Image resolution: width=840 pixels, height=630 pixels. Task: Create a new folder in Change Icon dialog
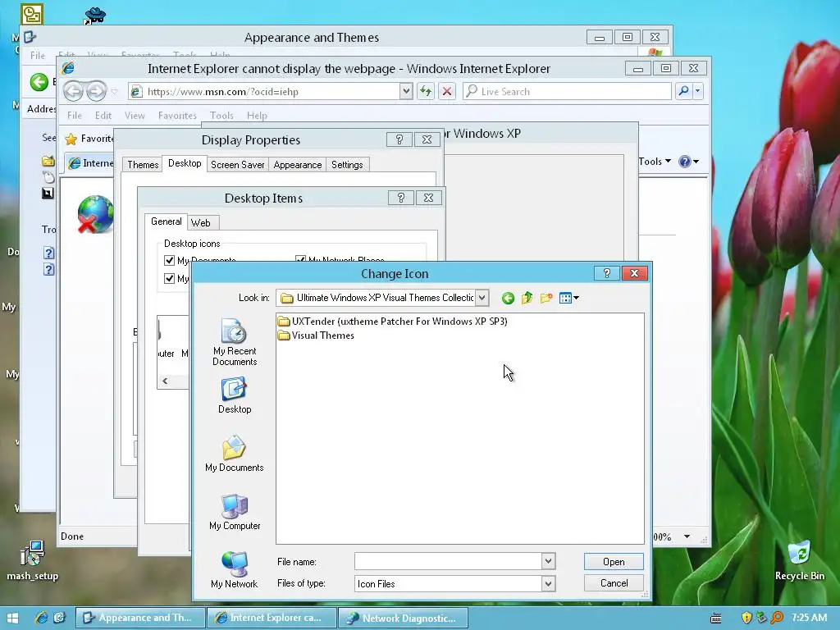click(546, 298)
